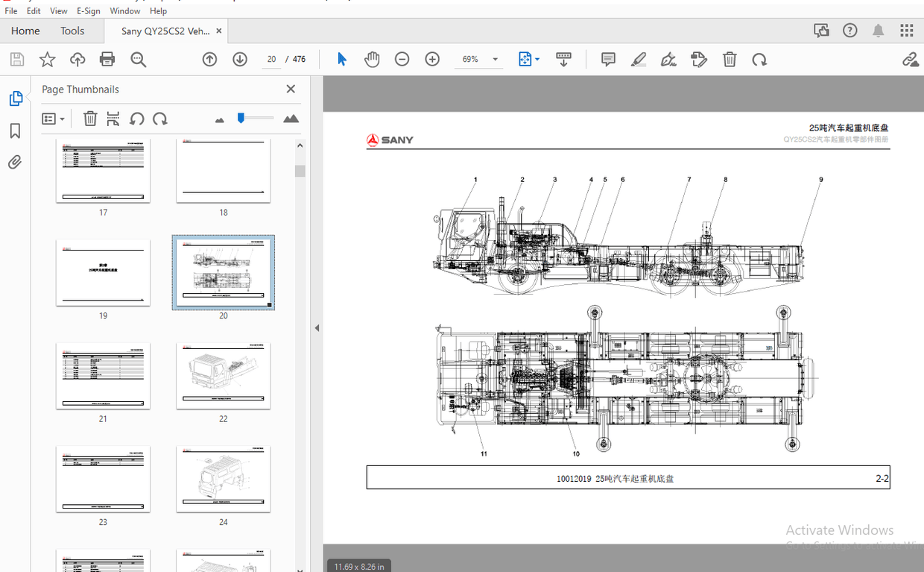
Task: Open the Share link tool
Action: [x=911, y=59]
